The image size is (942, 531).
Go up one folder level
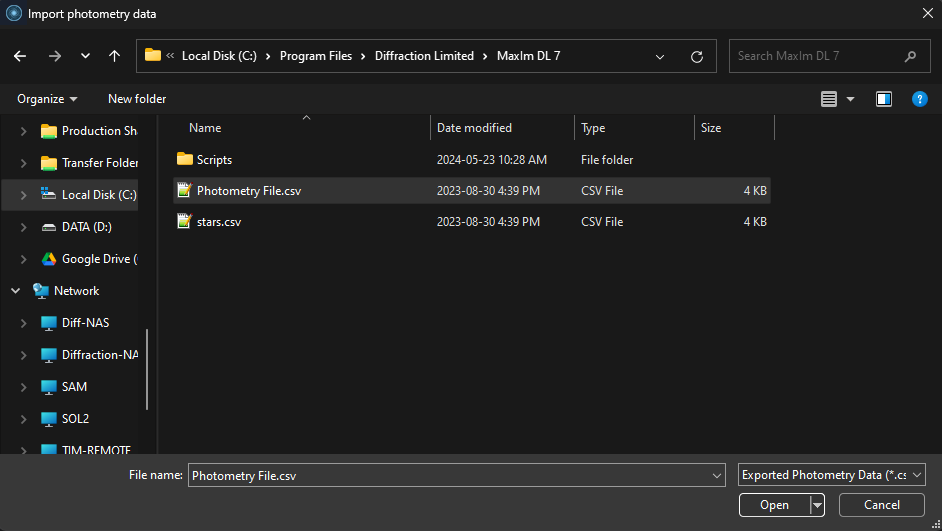(x=114, y=57)
